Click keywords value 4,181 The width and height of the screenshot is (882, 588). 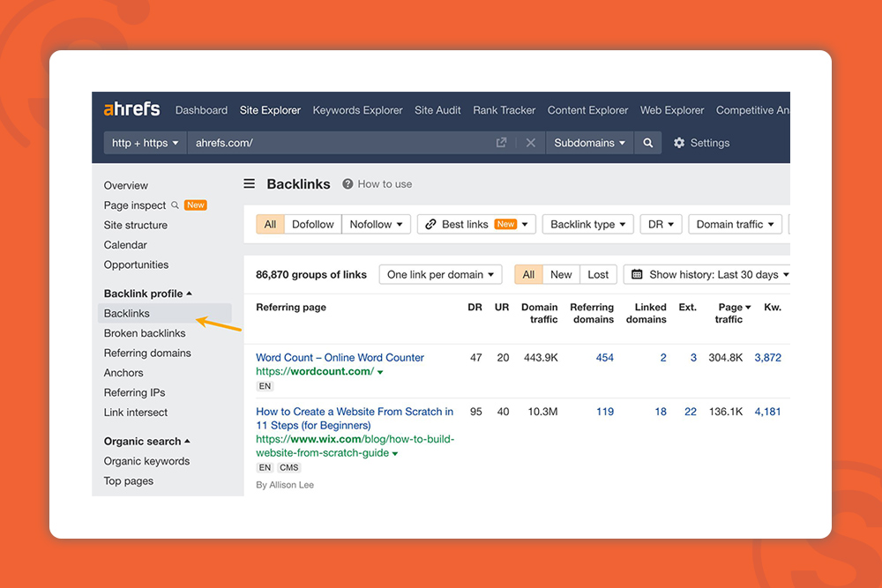(x=768, y=412)
